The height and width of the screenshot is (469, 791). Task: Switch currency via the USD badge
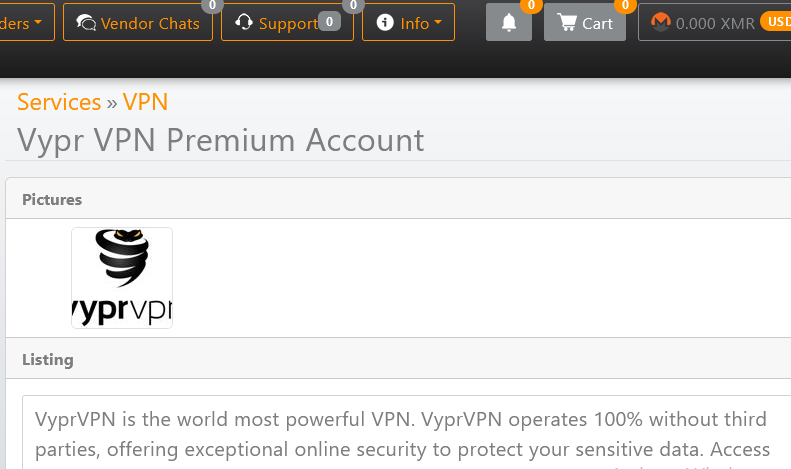(x=777, y=20)
